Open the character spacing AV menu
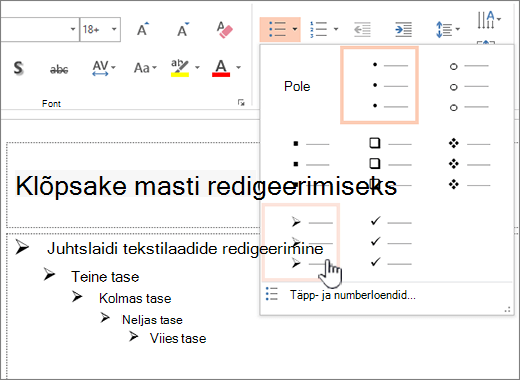This screenshot has width=520, height=380. 104,68
